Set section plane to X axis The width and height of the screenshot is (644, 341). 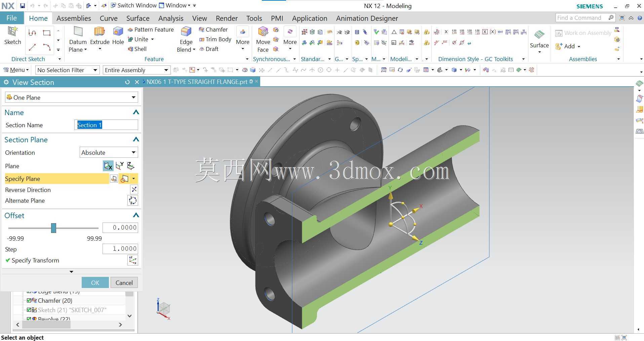108,166
